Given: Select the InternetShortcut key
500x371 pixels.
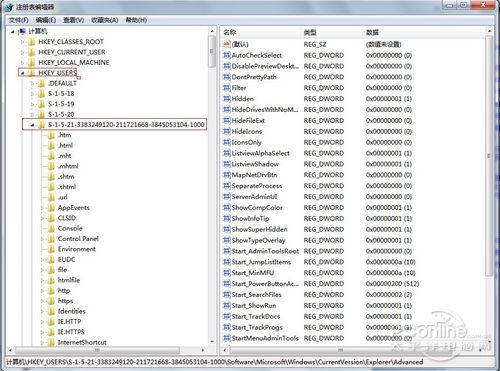Looking at the screenshot, I should [x=82, y=342].
